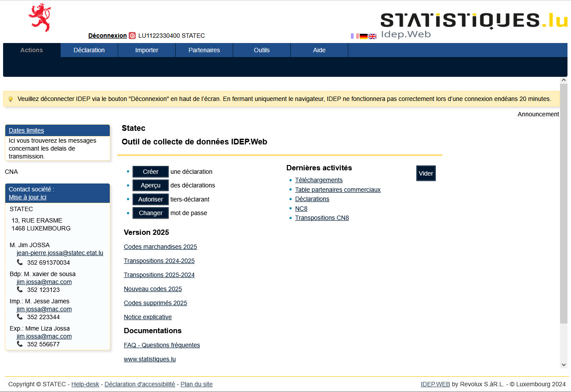Screen dimensions: 571x392
Task: Click the Changer password button
Action: [151, 213]
